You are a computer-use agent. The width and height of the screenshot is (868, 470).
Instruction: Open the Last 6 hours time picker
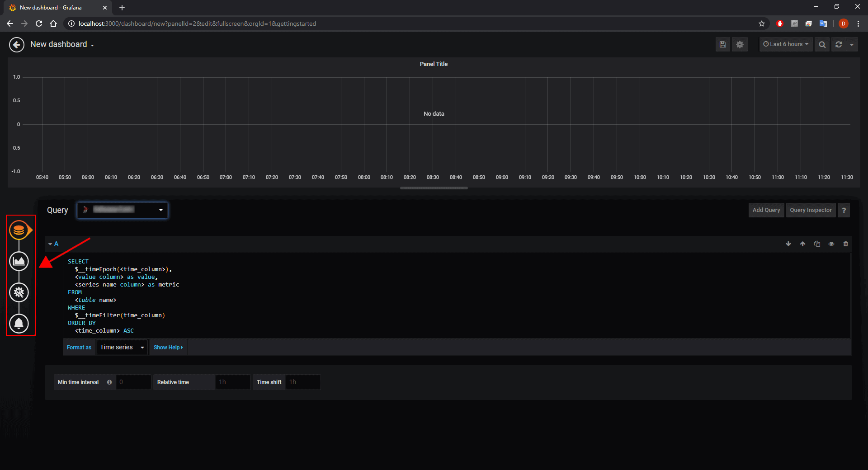786,44
